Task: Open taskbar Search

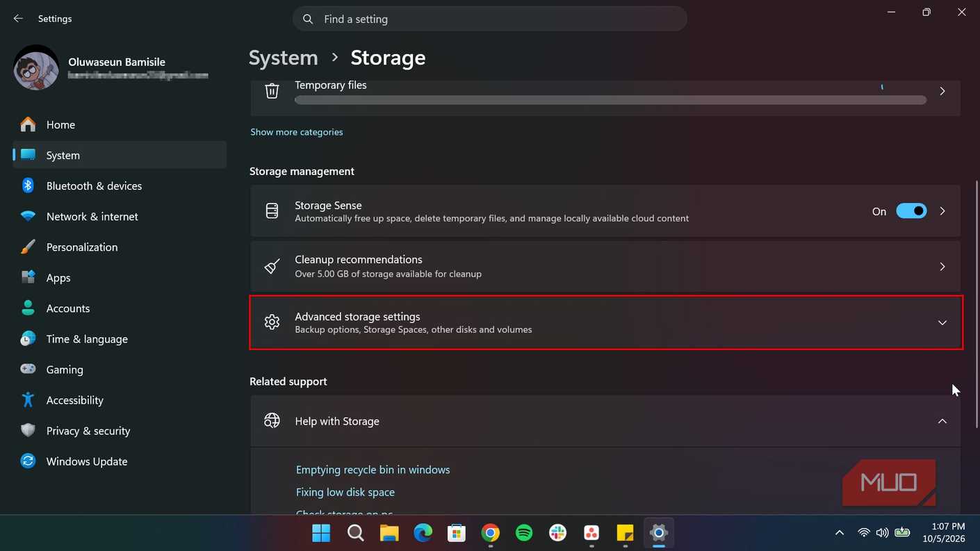Action: [355, 533]
